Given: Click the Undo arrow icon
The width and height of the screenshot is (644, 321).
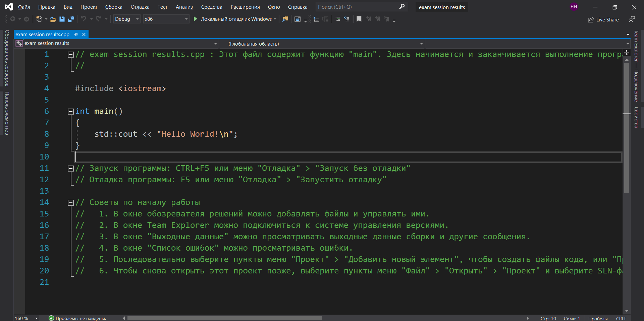Looking at the screenshot, I should [84, 19].
